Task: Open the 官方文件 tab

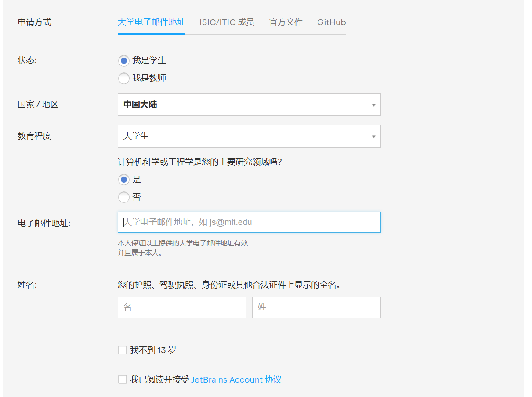Action: pyautogui.click(x=286, y=22)
